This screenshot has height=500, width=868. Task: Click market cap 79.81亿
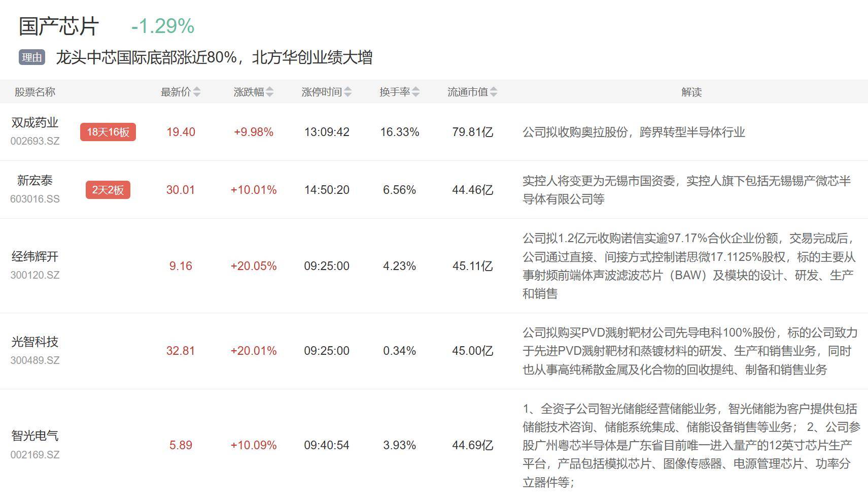[x=473, y=132]
